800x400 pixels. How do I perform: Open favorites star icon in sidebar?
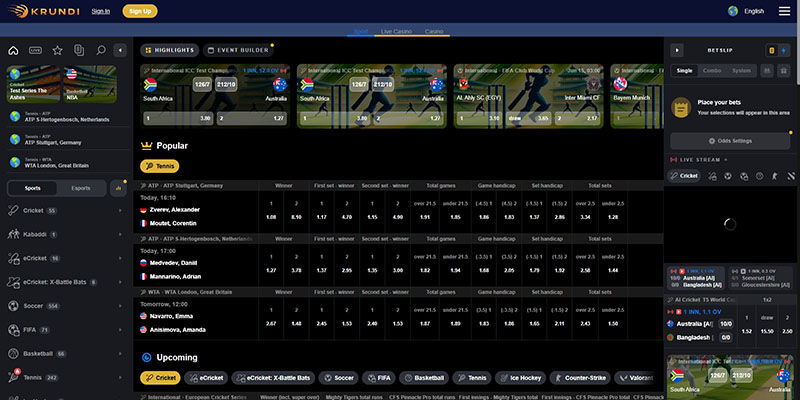(x=57, y=50)
